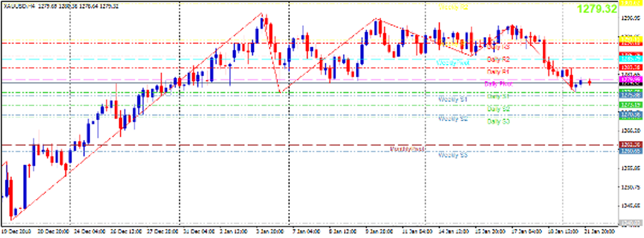Image resolution: width=644 pixels, height=238 pixels.
Task: Click the 'Daily S1' level label
Action: pos(498,97)
